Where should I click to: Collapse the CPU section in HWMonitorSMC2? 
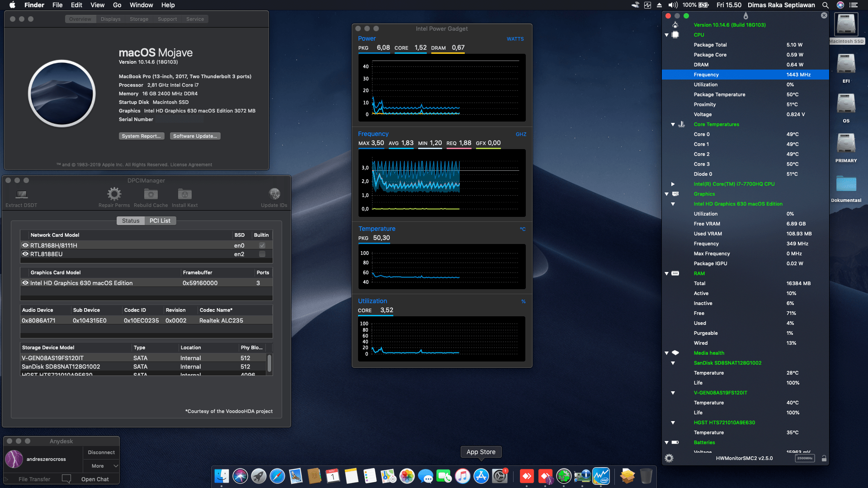666,35
